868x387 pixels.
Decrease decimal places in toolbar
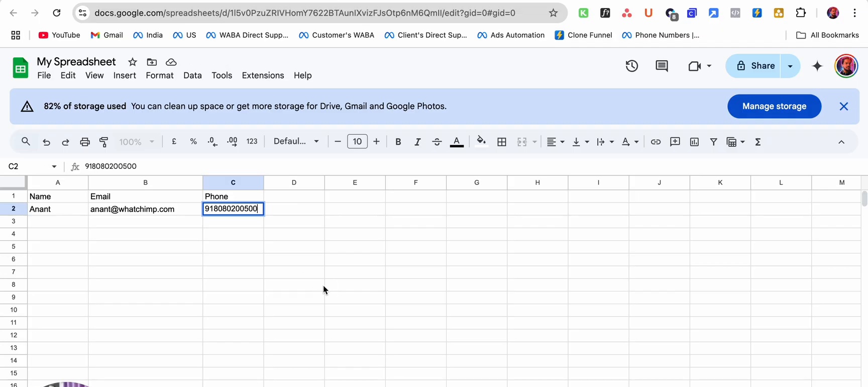(212, 142)
